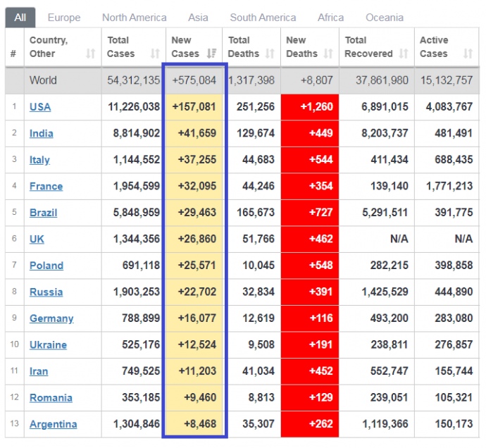The height and width of the screenshot is (448, 486).
Task: Open Italy's country page link
Action: 39,160
